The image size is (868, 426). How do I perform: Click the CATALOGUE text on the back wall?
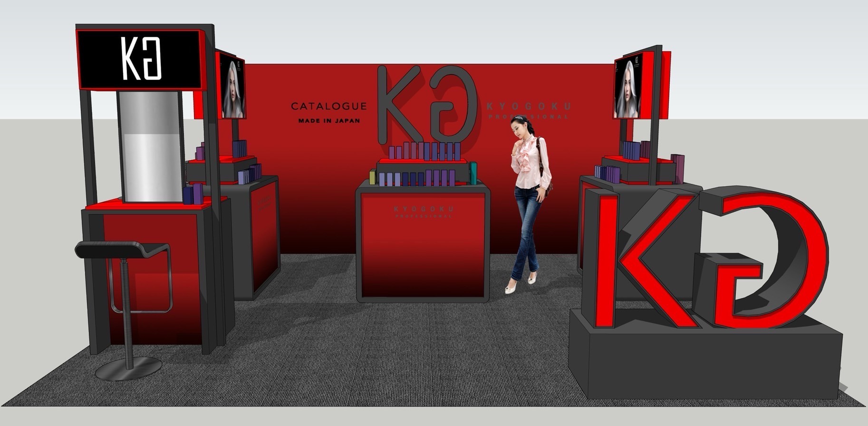pyautogui.click(x=328, y=106)
